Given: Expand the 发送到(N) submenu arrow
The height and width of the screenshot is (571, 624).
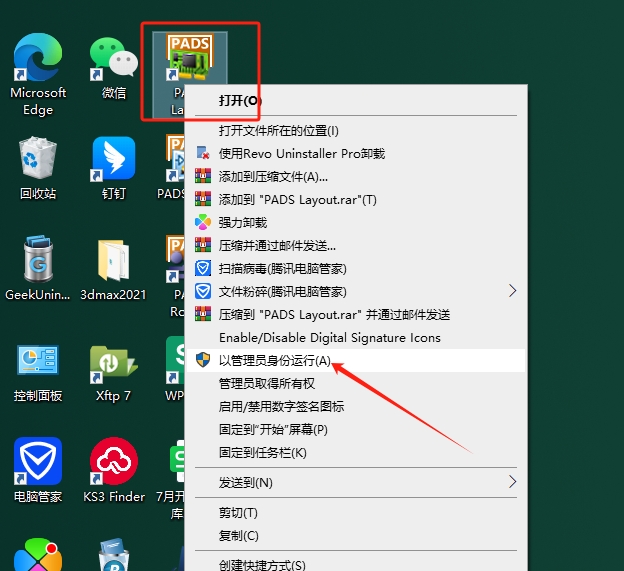Looking at the screenshot, I should 513,482.
